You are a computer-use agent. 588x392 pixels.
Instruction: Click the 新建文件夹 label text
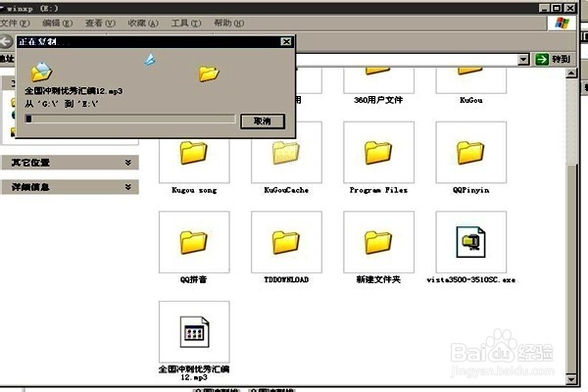click(378, 279)
